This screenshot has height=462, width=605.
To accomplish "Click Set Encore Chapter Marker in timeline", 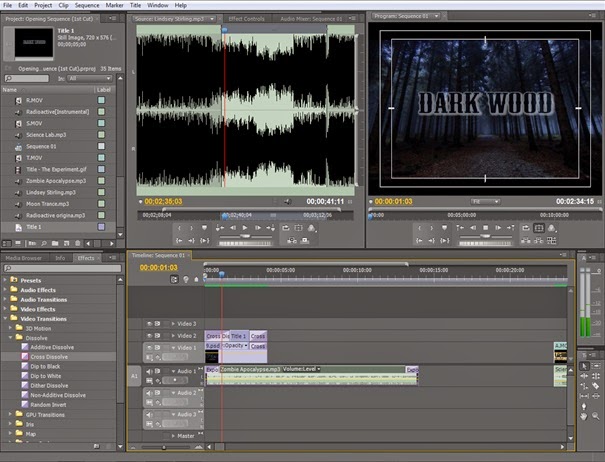I will 186,279.
